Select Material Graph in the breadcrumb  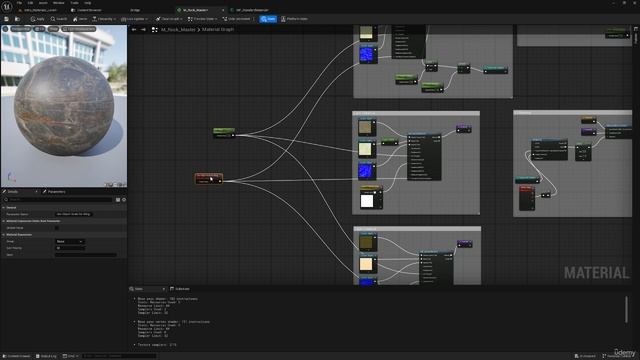218,29
